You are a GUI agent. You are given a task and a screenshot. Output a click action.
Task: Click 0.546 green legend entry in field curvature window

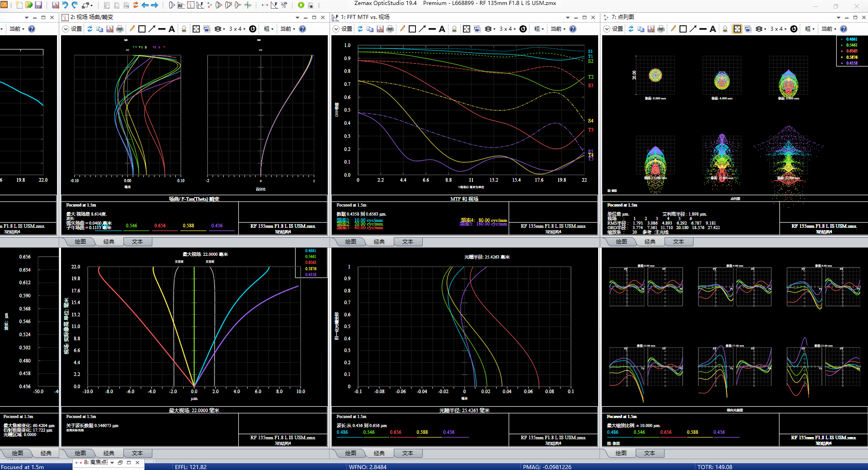(x=132, y=226)
